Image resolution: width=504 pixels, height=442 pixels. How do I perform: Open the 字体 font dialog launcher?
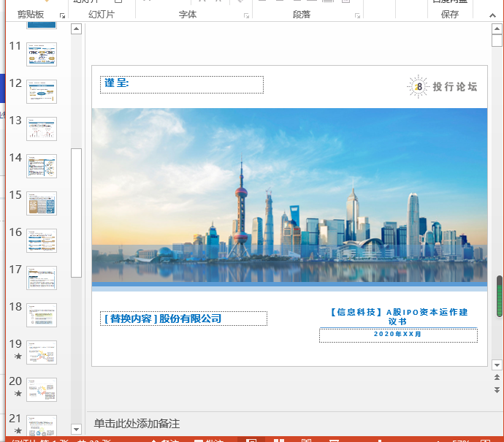point(247,16)
